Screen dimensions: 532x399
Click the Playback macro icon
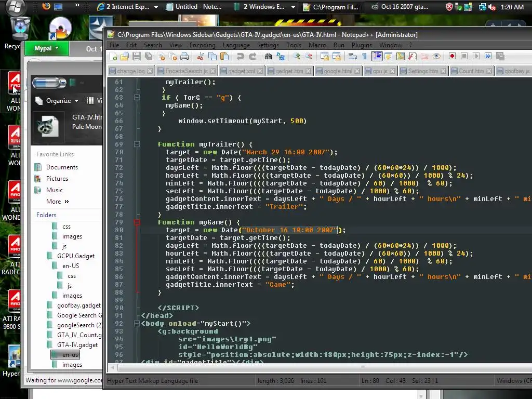(476, 56)
